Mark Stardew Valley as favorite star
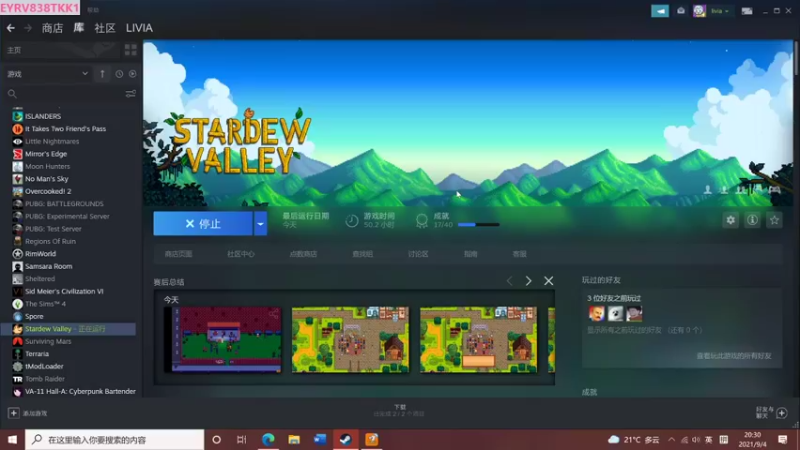Screen dimensions: 800x450 (774, 220)
